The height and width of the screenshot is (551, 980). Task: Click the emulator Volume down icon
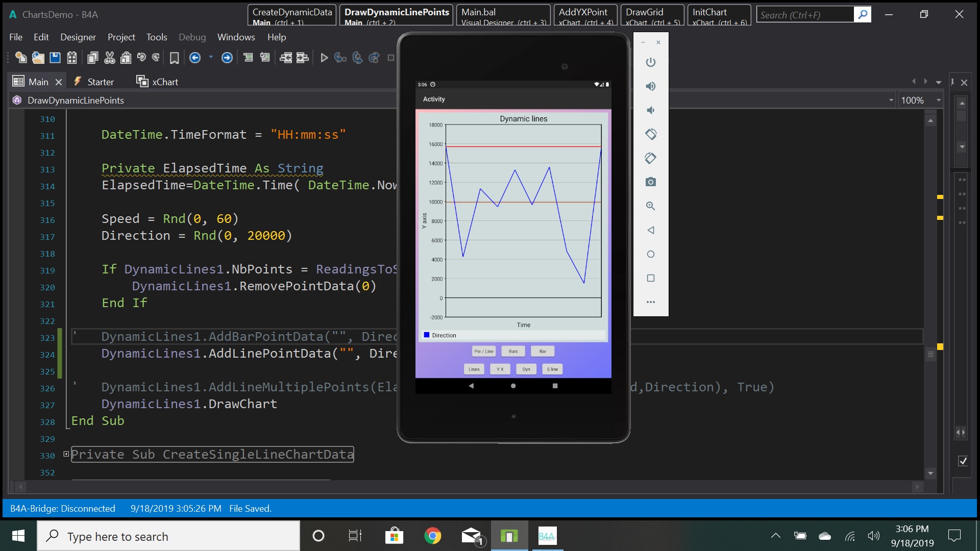click(650, 110)
